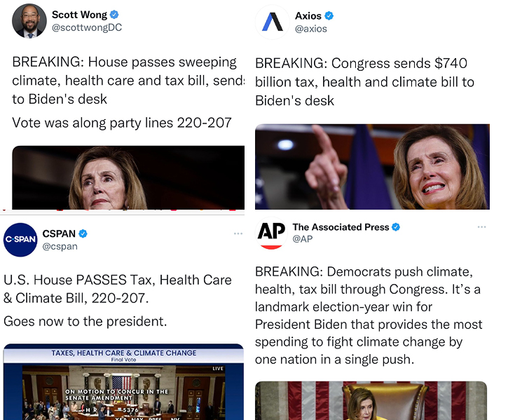
Task: Select The Associated Press display name
Action: (x=341, y=227)
